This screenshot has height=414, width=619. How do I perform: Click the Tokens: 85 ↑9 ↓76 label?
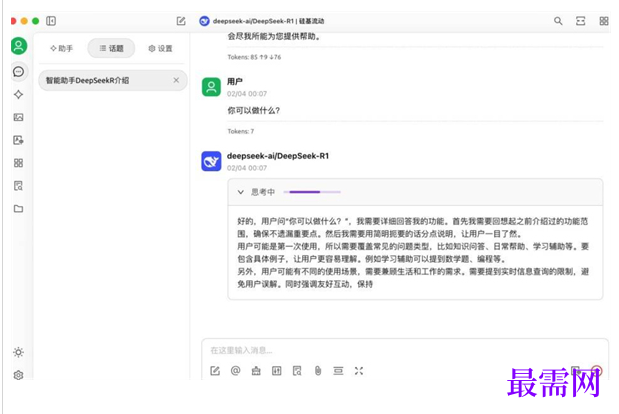254,57
